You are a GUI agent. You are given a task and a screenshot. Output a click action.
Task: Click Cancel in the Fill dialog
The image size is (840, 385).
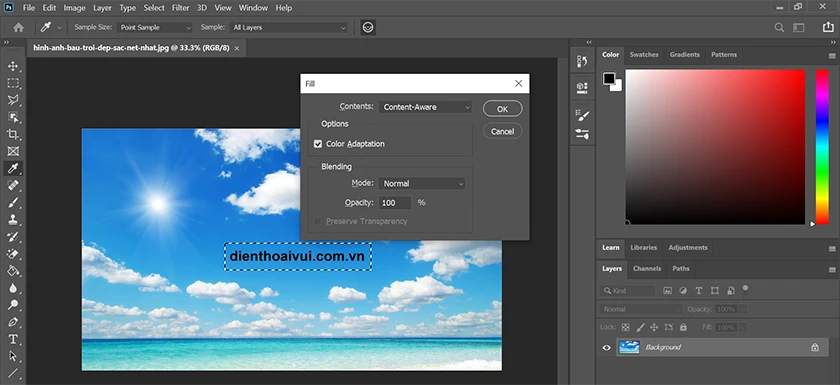click(502, 131)
